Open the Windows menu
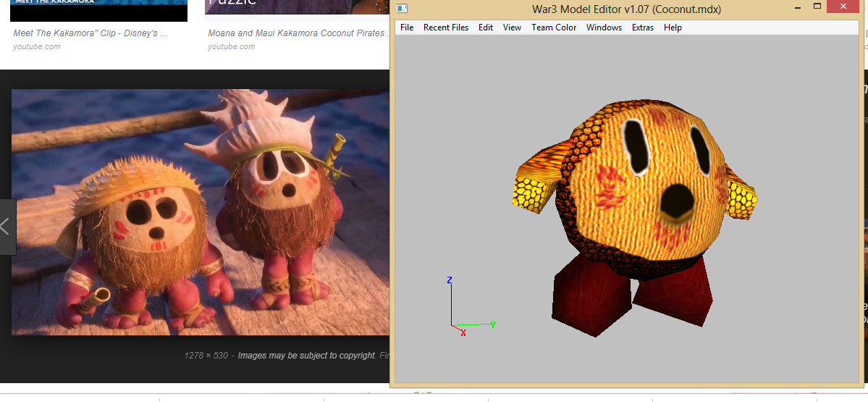868x402 pixels. (604, 27)
